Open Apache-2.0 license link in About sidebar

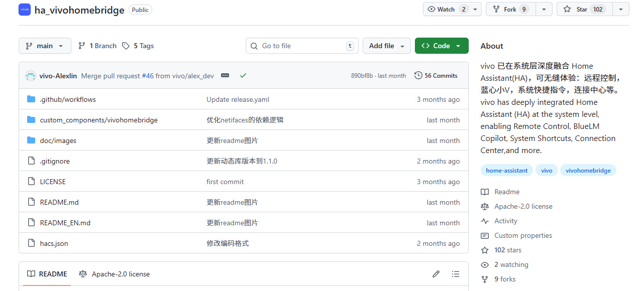[523, 206]
